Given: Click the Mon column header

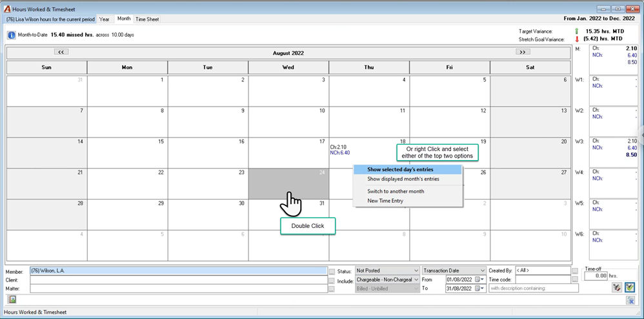Looking at the screenshot, I should 127,67.
